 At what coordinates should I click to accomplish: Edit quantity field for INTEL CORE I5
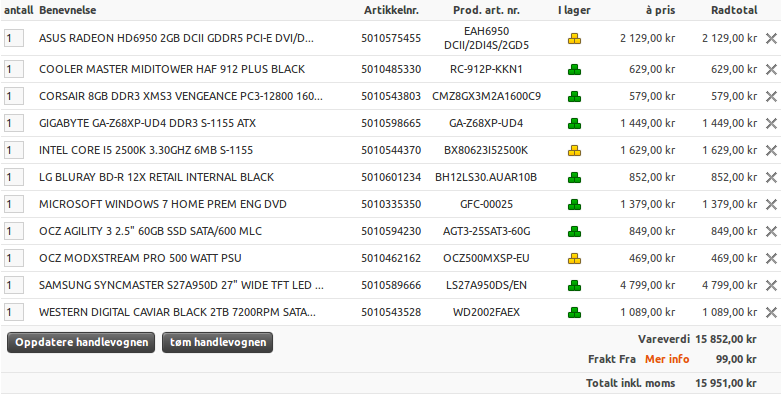point(14,150)
